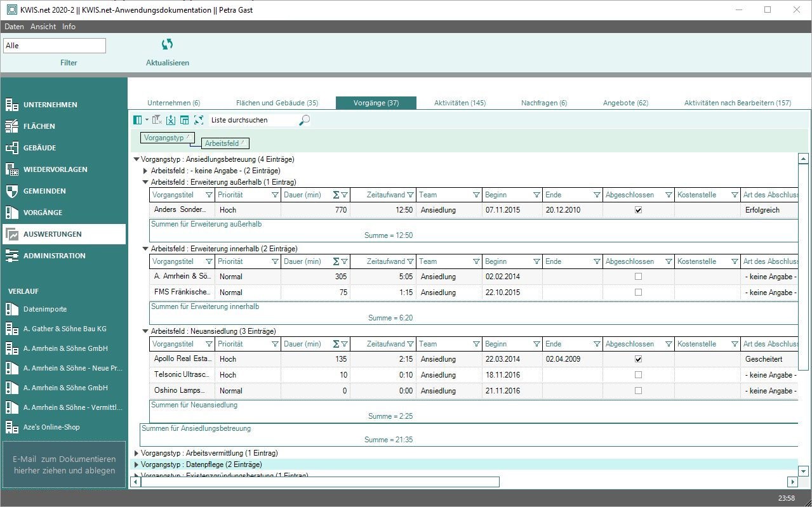Open the Ansicht menu

point(43,27)
